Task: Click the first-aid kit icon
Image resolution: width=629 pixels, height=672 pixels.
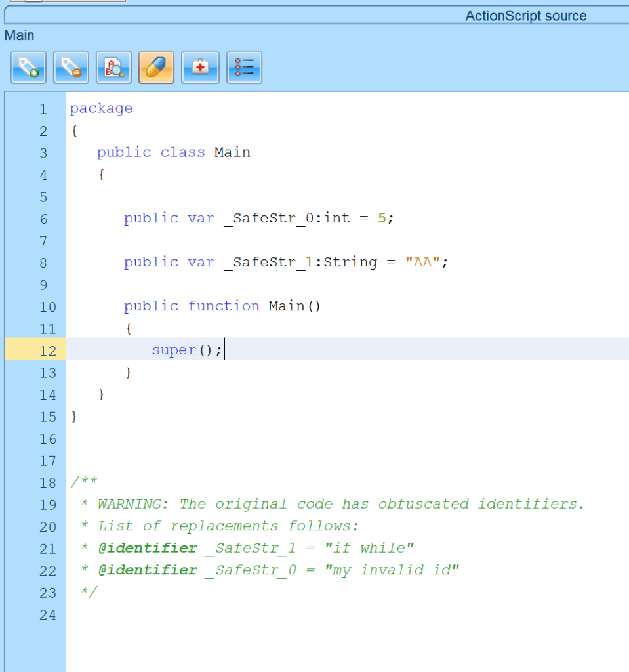Action: [199, 68]
